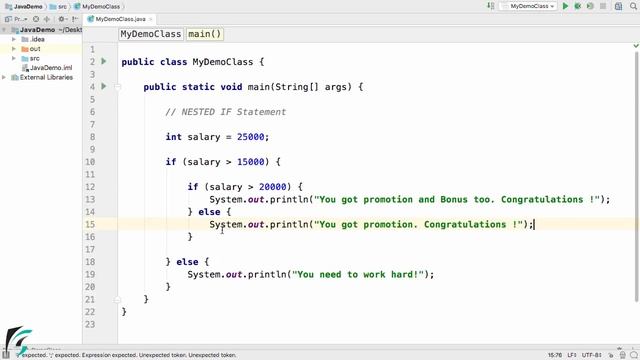Open Search Everywhere magnifier icon
Screen dimensions: 640x360
point(633,6)
